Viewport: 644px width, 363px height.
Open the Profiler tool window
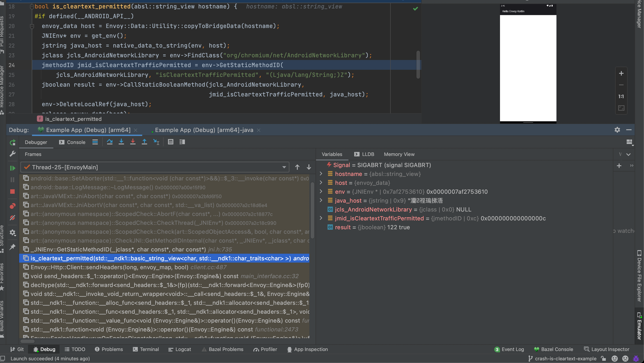269,349
